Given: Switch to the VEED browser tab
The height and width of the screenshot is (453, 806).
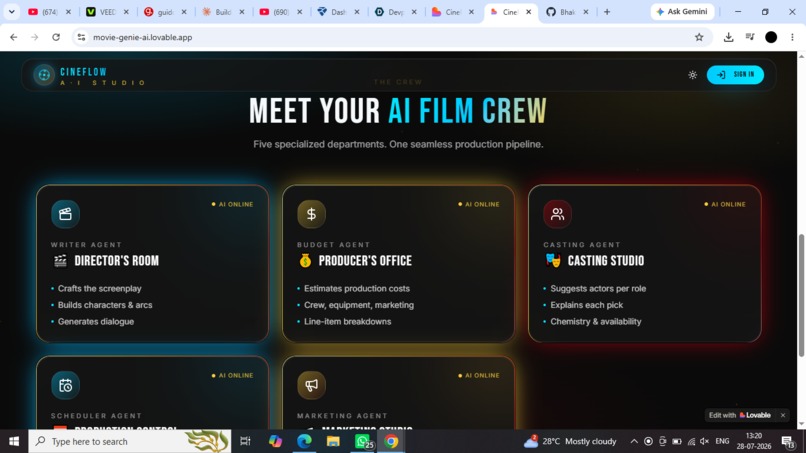Looking at the screenshot, I should pos(107,12).
